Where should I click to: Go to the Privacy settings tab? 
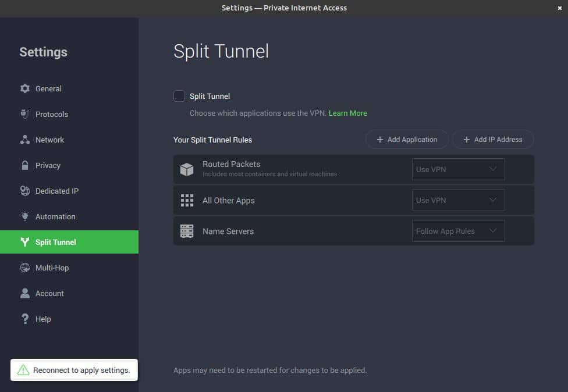point(69,165)
